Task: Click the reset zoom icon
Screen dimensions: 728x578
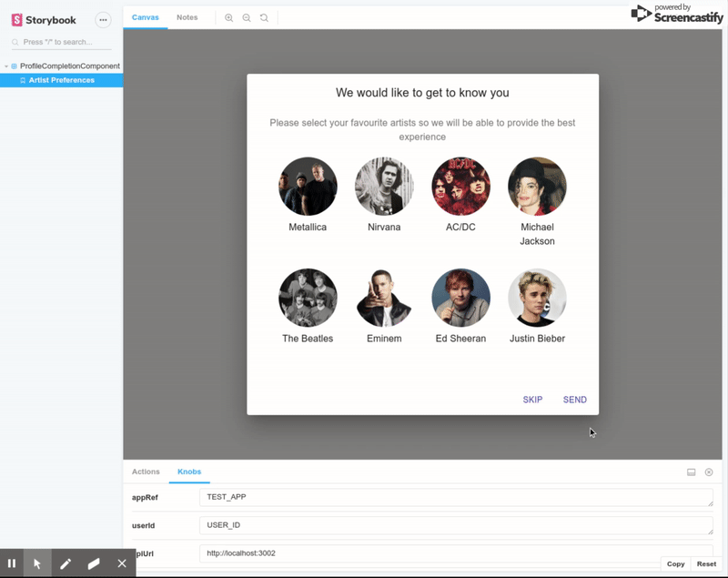Action: (x=264, y=17)
